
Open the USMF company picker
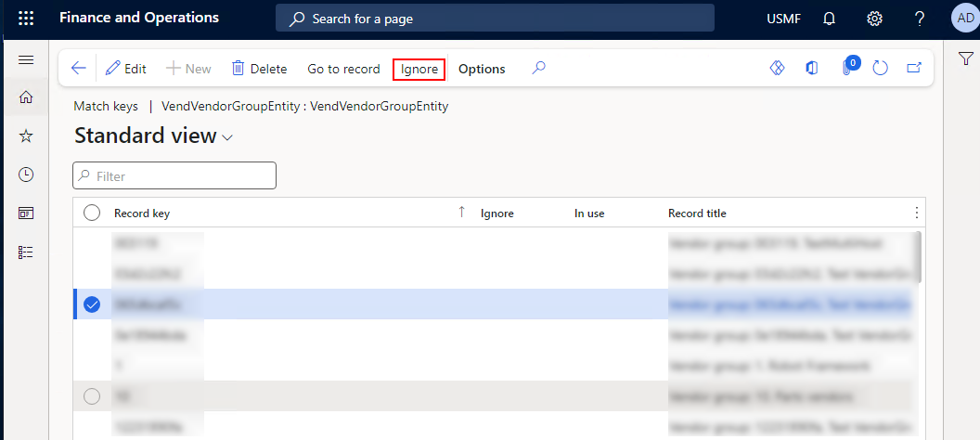click(x=784, y=19)
